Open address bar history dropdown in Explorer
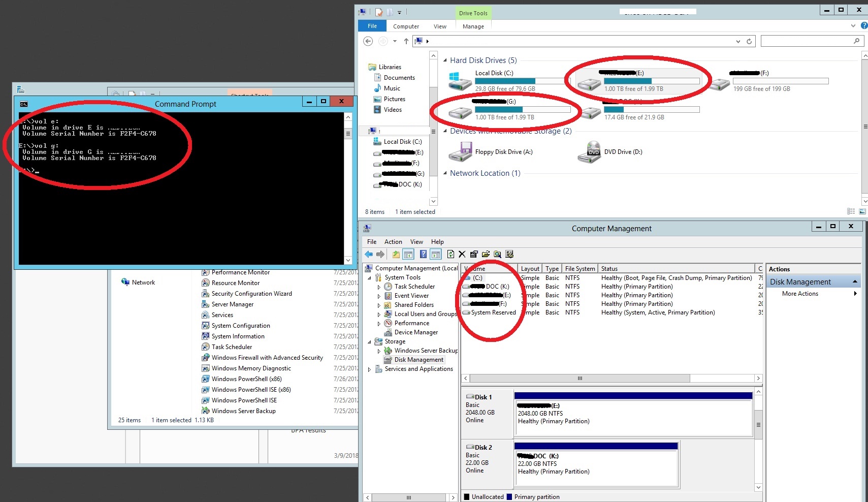This screenshot has width=868, height=502. point(738,42)
